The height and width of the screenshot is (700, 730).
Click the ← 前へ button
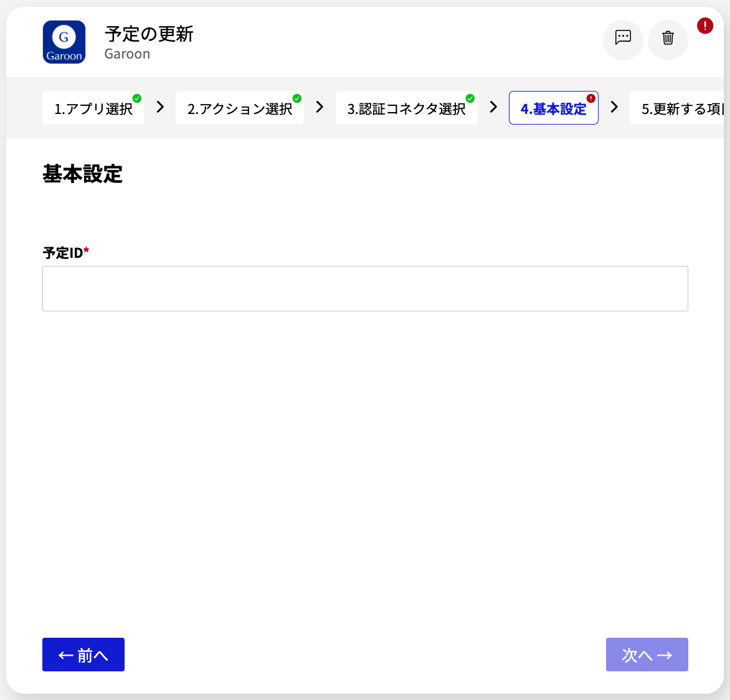coord(83,655)
